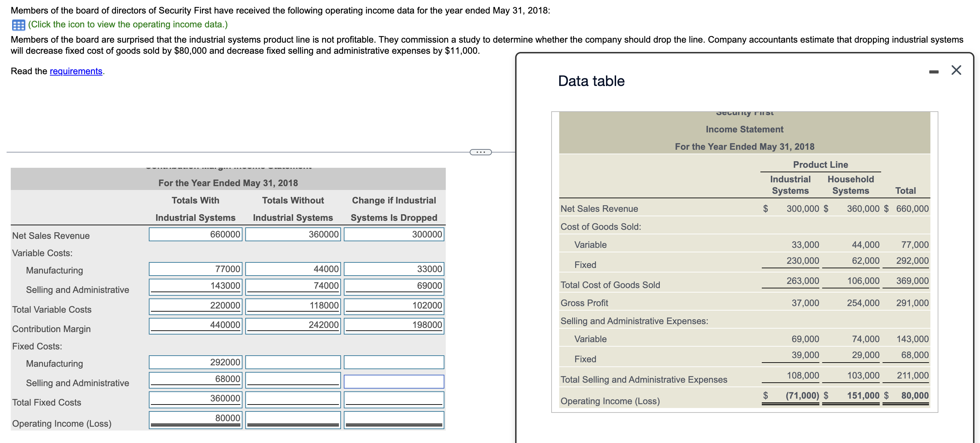Screen dimensions: 980x443
Task: Click the Data table heading
Action: [x=591, y=81]
